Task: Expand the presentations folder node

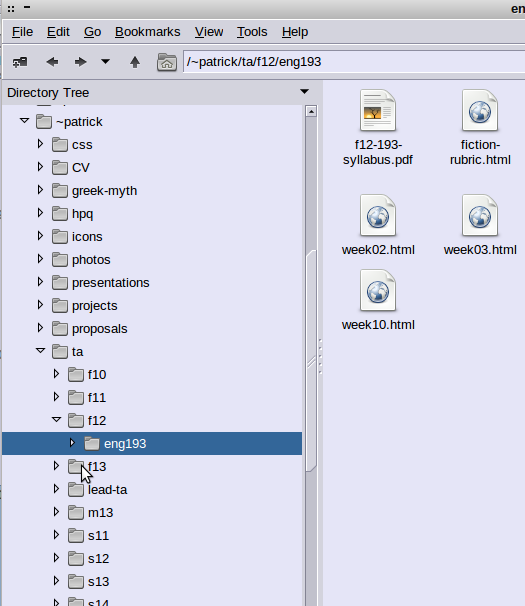Action: point(40,282)
